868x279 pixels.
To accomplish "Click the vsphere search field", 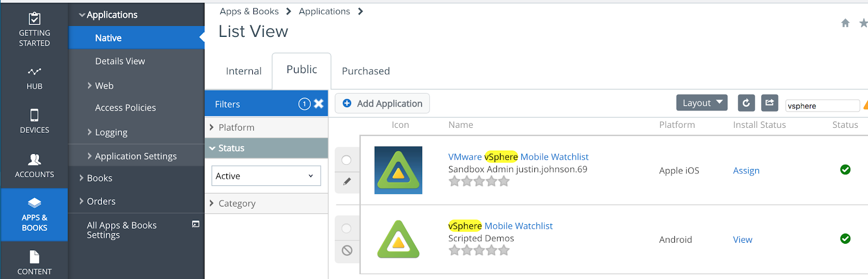I will [822, 106].
